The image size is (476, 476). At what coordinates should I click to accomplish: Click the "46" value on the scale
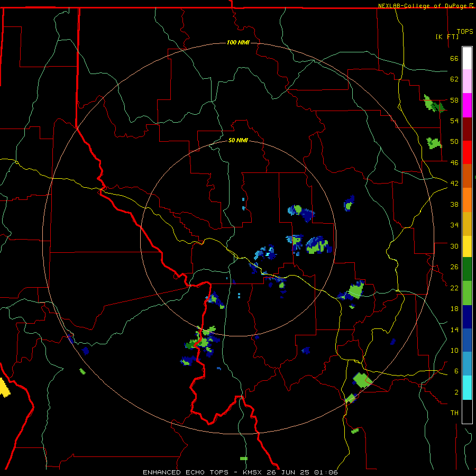coord(454,163)
